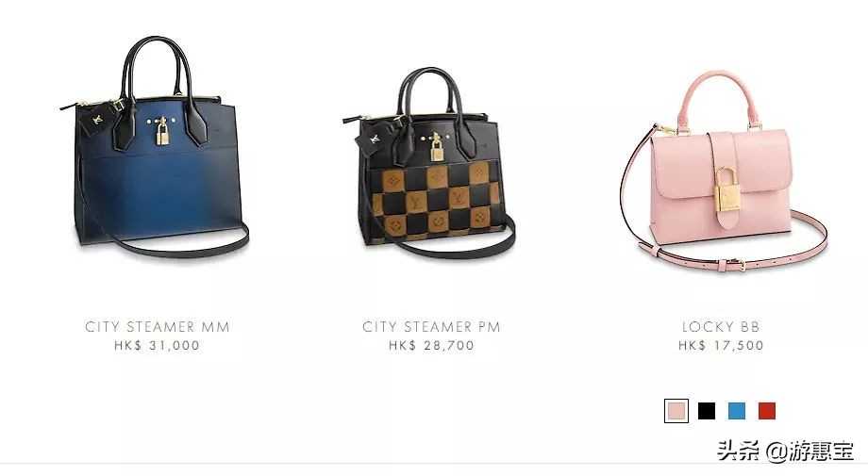
Task: Click the gold padlock on checkered bag
Action: pyautogui.click(x=437, y=148)
